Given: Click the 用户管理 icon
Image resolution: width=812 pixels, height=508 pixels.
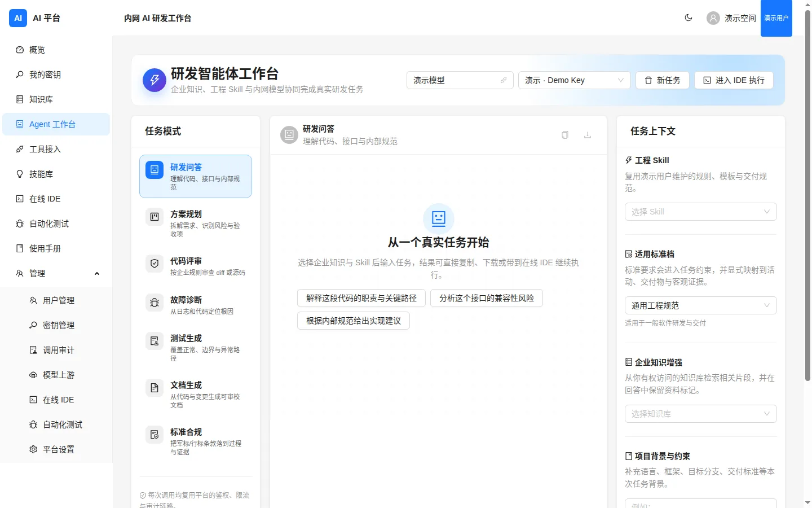Looking at the screenshot, I should 33,300.
